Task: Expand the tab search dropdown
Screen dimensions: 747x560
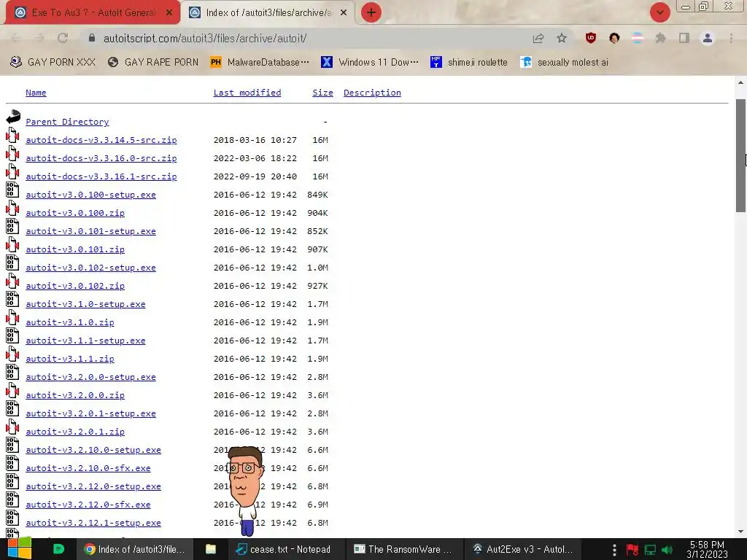Action: [659, 12]
